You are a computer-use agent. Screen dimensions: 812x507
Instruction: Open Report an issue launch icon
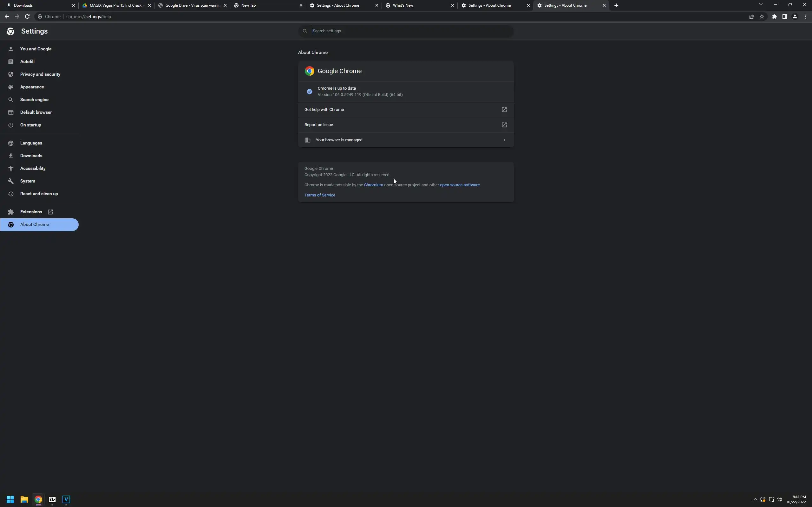click(504, 125)
